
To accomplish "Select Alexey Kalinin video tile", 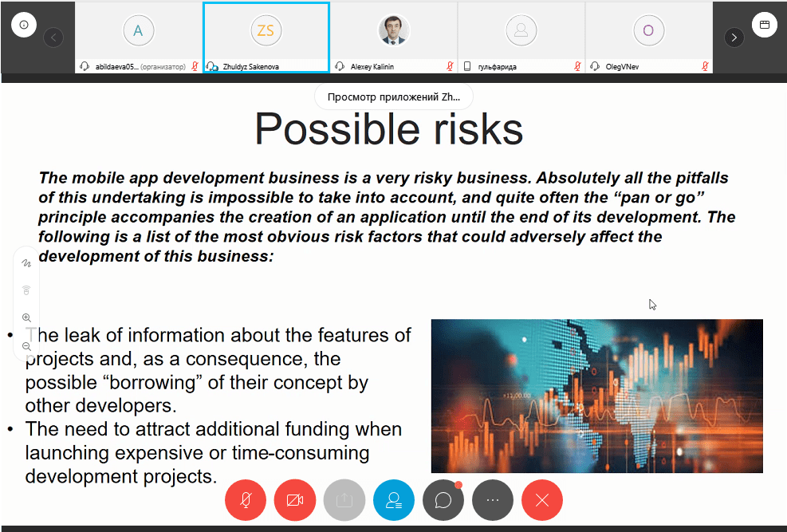I will tap(394, 37).
